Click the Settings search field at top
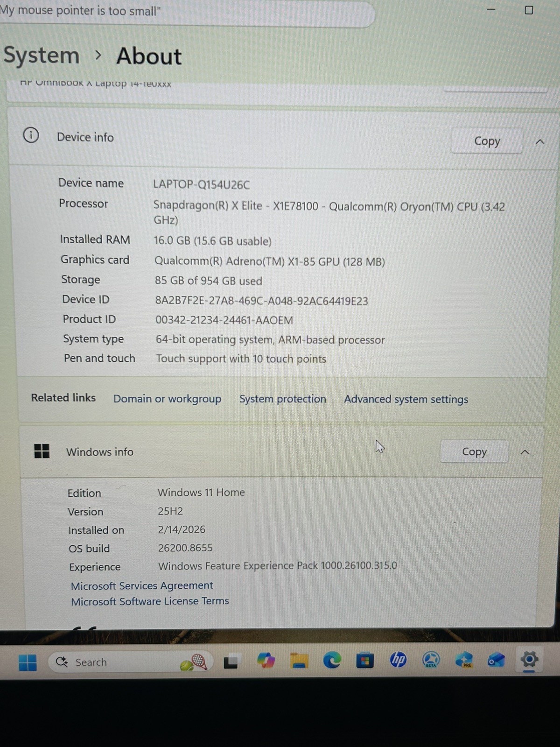Image resolution: width=560 pixels, height=747 pixels. [187, 12]
